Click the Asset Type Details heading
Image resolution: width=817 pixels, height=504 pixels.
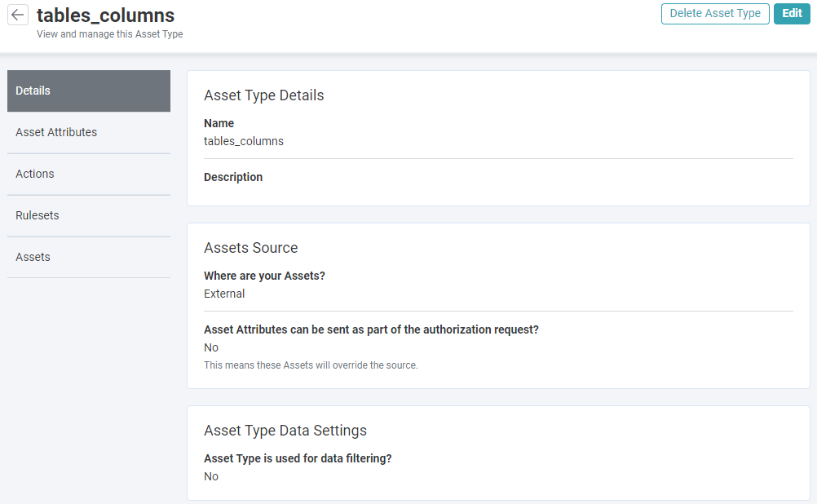click(x=263, y=95)
